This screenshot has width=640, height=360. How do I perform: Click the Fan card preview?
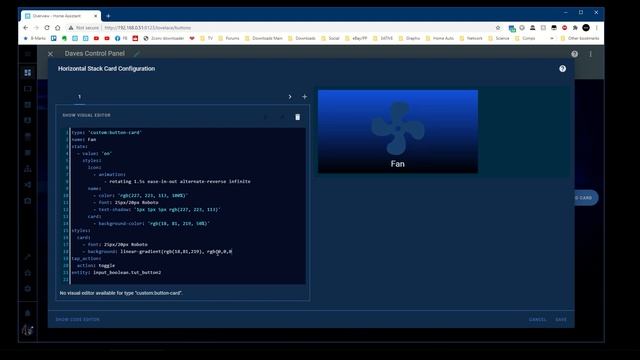398,131
